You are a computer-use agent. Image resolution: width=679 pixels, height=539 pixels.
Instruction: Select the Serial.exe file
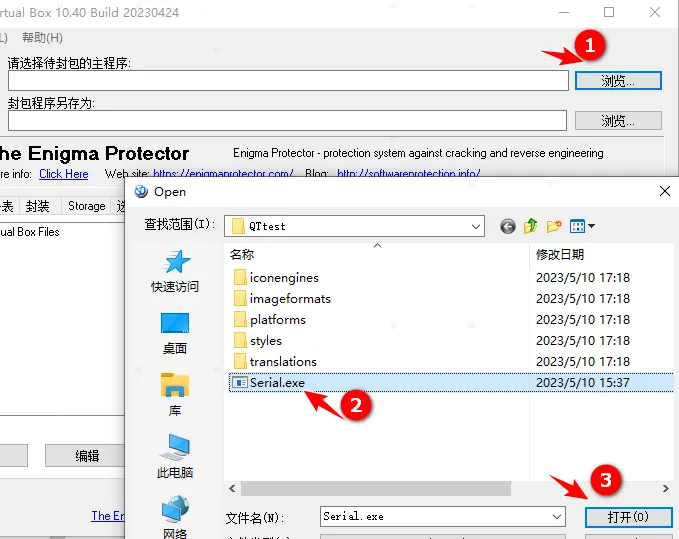[x=276, y=383]
